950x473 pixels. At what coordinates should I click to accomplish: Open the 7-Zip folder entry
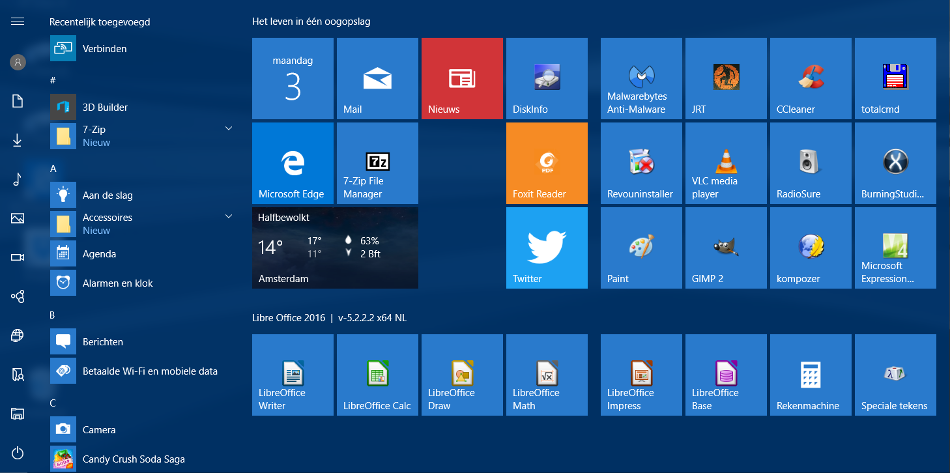pos(142,136)
